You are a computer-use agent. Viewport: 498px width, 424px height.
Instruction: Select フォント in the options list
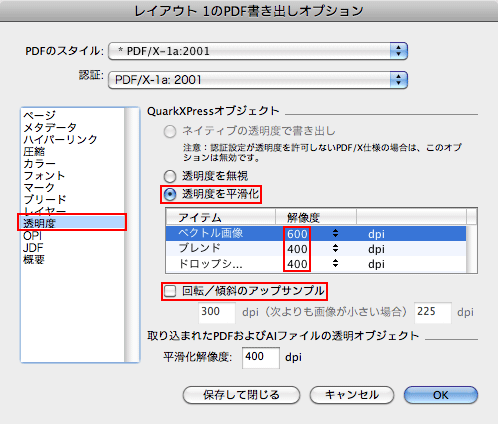tap(44, 175)
